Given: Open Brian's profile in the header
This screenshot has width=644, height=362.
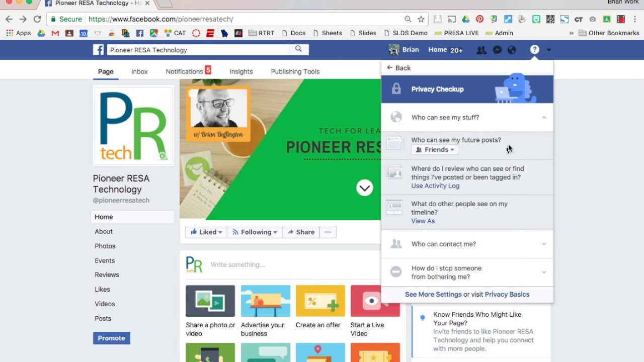Looking at the screenshot, I should (404, 50).
